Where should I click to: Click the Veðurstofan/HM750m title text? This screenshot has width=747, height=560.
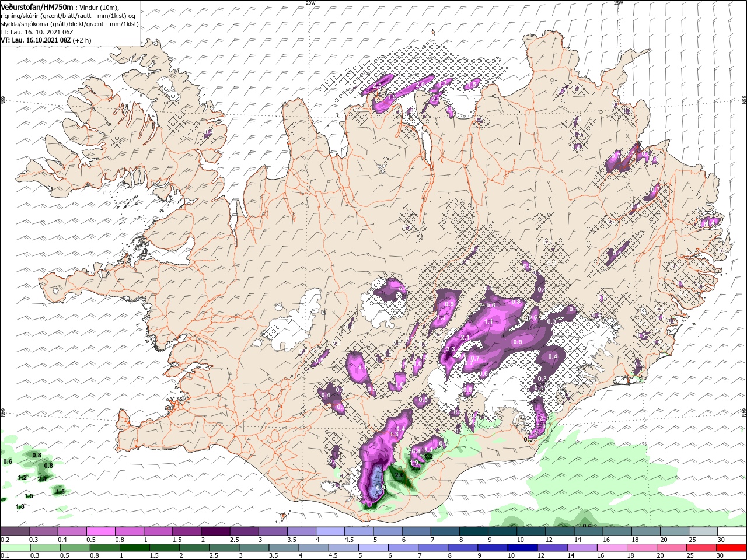pos(37,6)
